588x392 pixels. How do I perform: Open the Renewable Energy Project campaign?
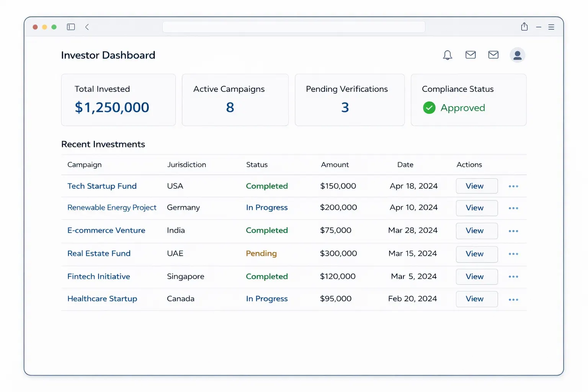112,207
